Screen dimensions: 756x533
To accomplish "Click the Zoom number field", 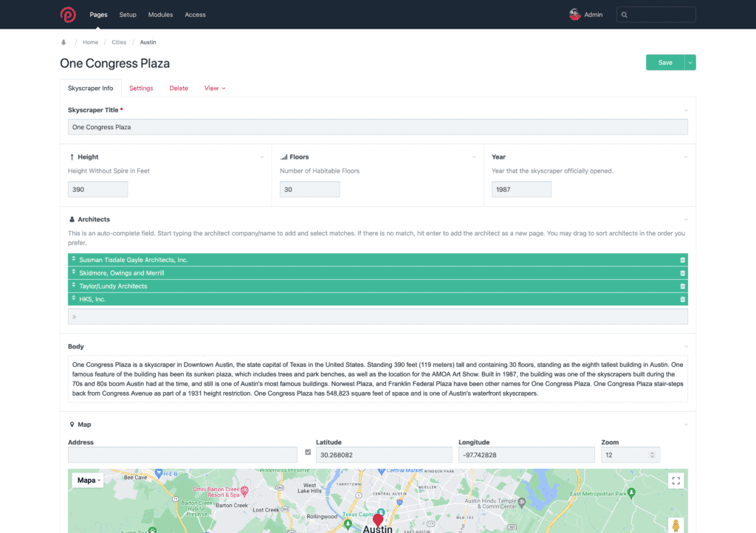I will [630, 455].
